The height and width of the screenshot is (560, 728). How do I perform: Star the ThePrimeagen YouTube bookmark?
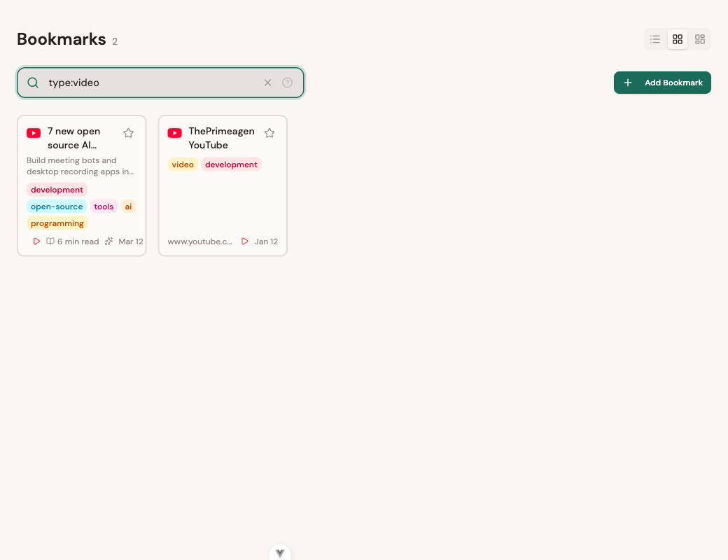[x=269, y=133]
